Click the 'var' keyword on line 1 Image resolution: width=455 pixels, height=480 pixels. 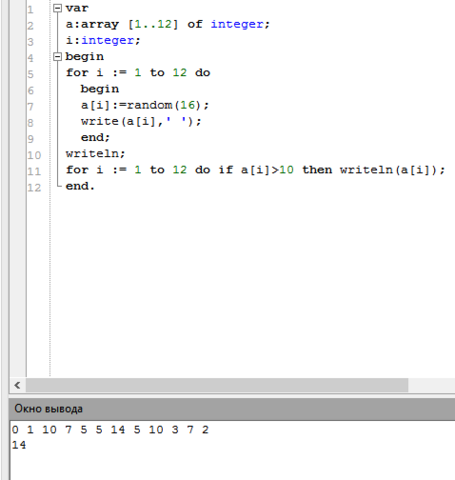pos(77,8)
